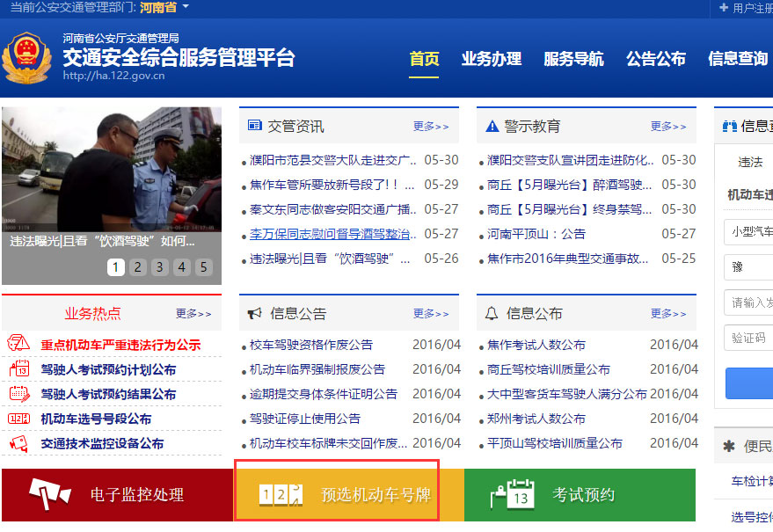Click the calendar icon for 考试预约
The image size is (773, 532).
(512, 495)
